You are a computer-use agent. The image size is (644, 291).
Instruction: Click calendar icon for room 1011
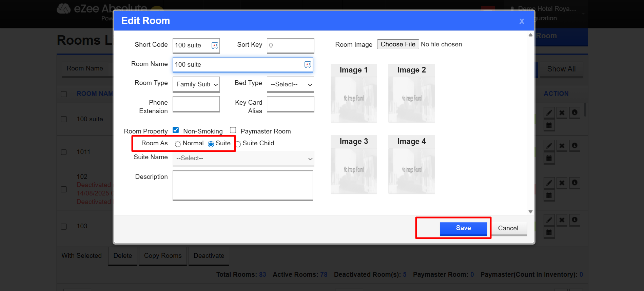pyautogui.click(x=549, y=158)
